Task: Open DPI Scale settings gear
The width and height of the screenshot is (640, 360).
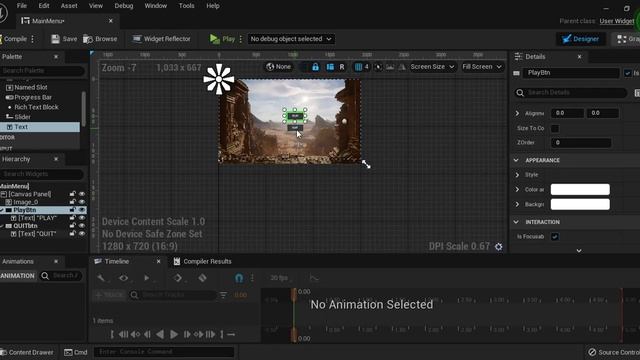Action: coord(499,247)
